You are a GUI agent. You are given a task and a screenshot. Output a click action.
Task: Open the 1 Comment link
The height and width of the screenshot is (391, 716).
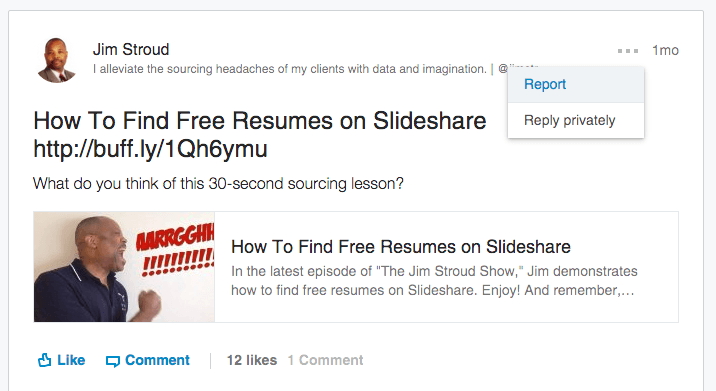(x=326, y=360)
